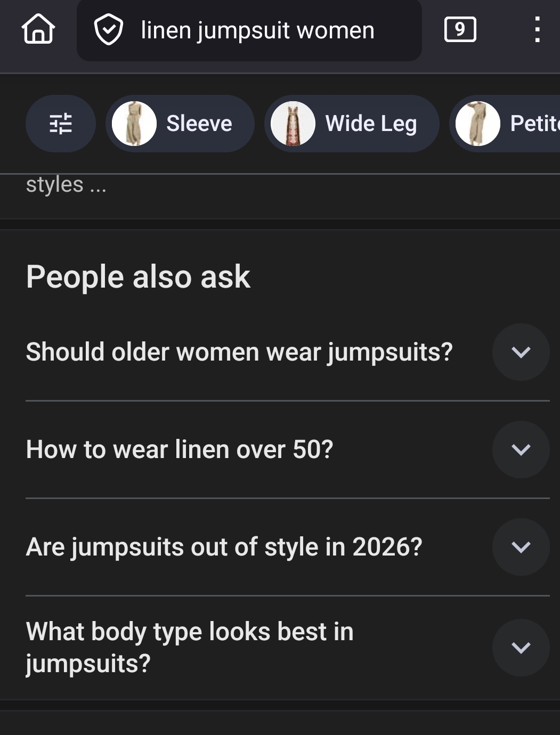Viewport: 560px width, 735px height.
Task: Expand chevron for older women jumpsuits question
Action: tap(521, 352)
